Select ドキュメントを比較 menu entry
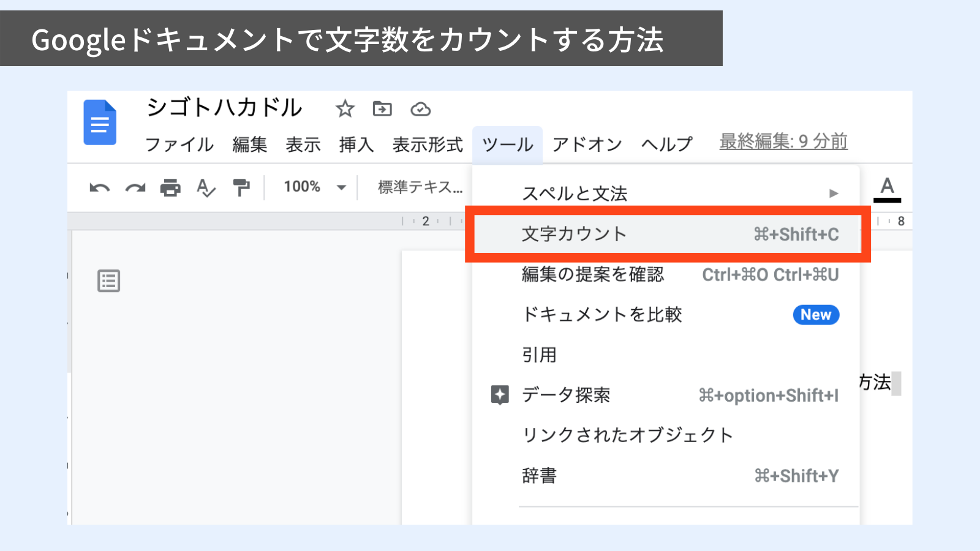 (666, 315)
